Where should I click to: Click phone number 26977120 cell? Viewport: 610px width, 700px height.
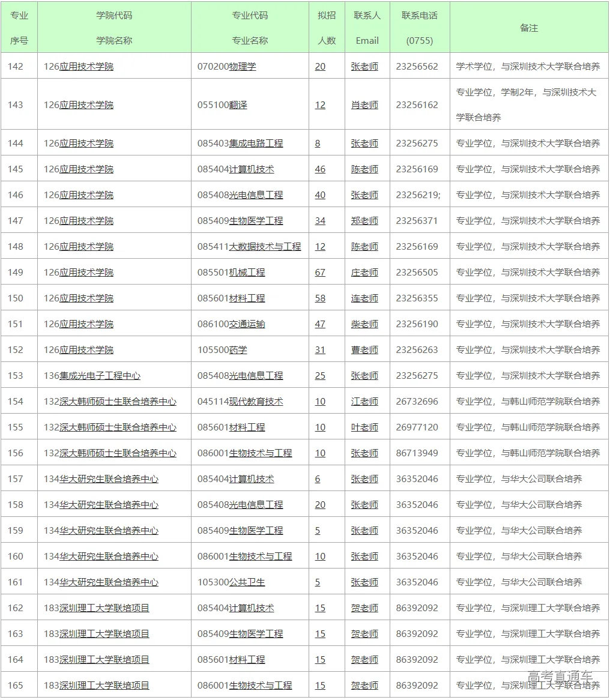point(417,427)
